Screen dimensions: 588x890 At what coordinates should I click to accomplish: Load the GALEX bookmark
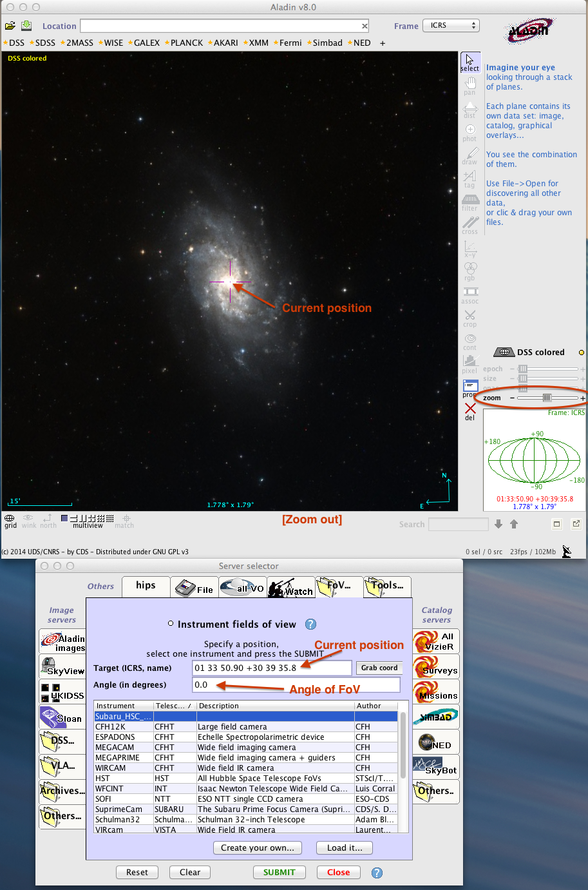tap(144, 43)
